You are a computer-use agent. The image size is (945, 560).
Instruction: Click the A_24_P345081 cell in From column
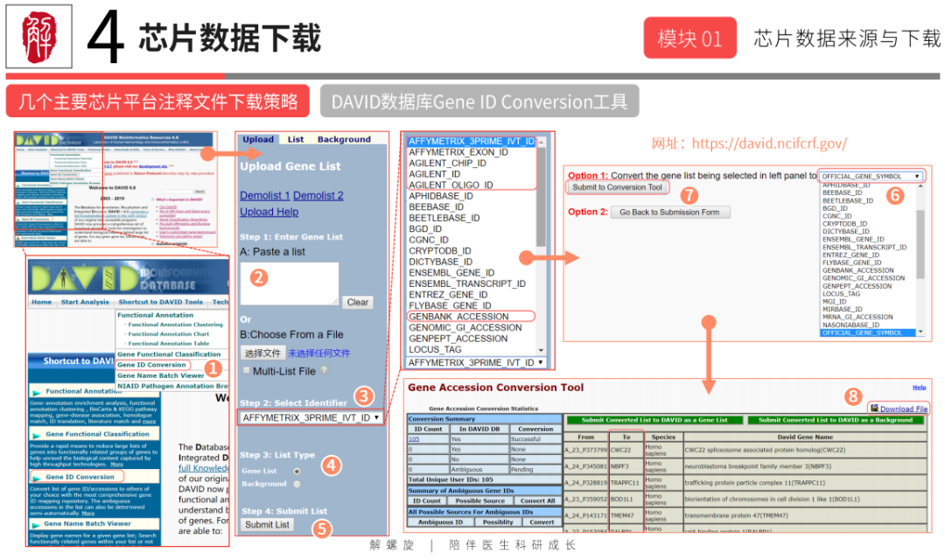point(585,466)
